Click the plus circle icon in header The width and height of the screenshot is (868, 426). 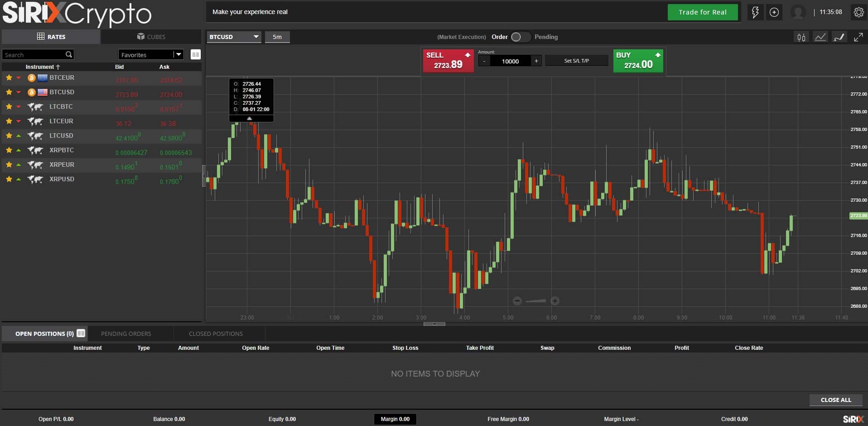[x=774, y=12]
